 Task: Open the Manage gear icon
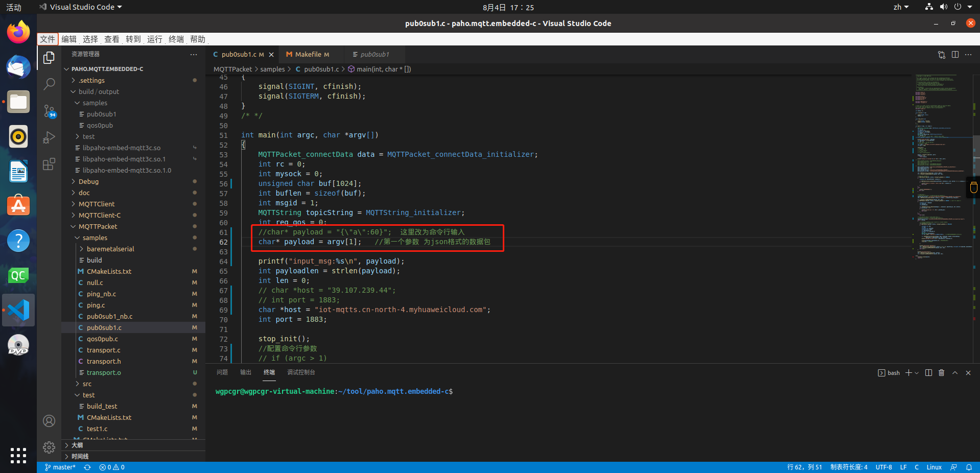49,447
